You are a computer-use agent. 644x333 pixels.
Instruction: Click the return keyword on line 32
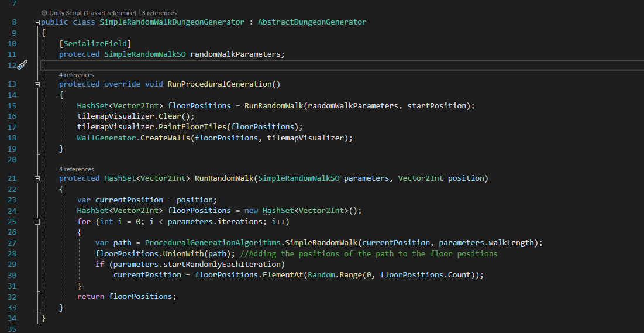point(91,297)
